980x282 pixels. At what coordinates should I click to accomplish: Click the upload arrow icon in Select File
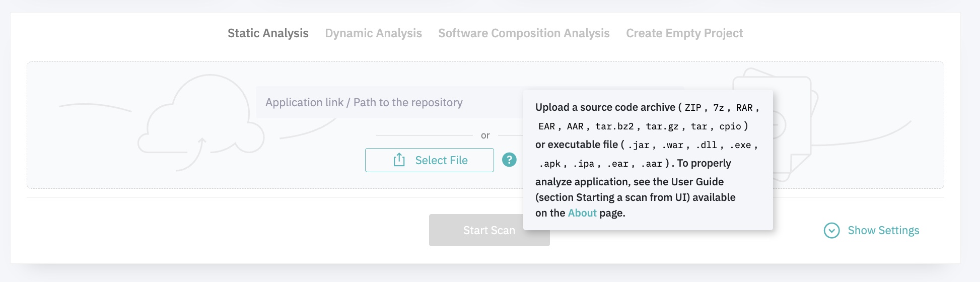point(399,160)
